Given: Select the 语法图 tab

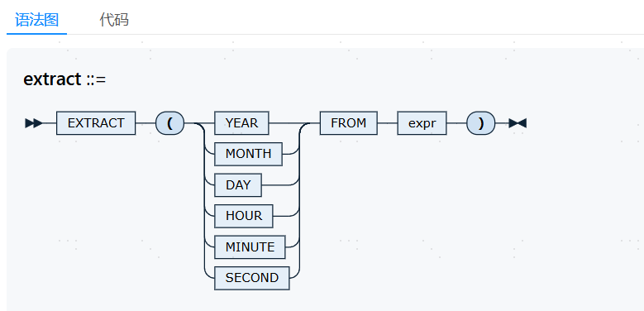Looking at the screenshot, I should click(36, 20).
